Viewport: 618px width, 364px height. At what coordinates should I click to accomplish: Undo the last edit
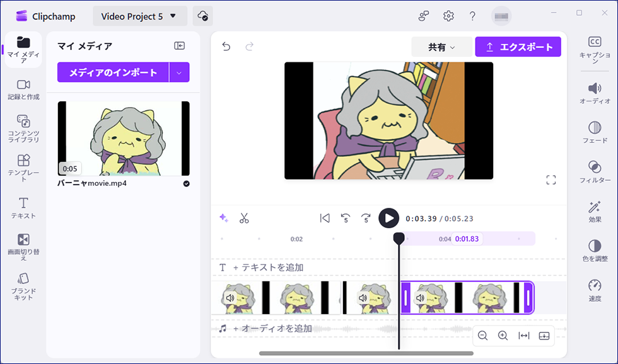click(226, 47)
